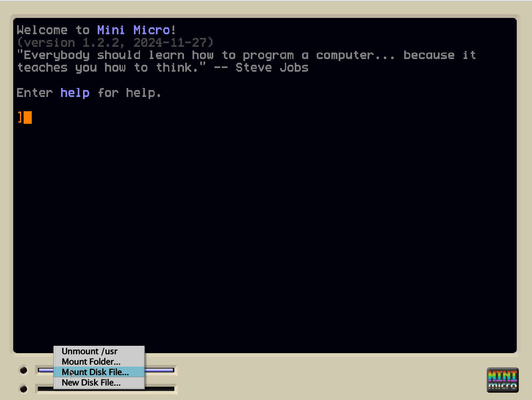Click the word 'Everybody' in the quote

[x=57, y=55]
